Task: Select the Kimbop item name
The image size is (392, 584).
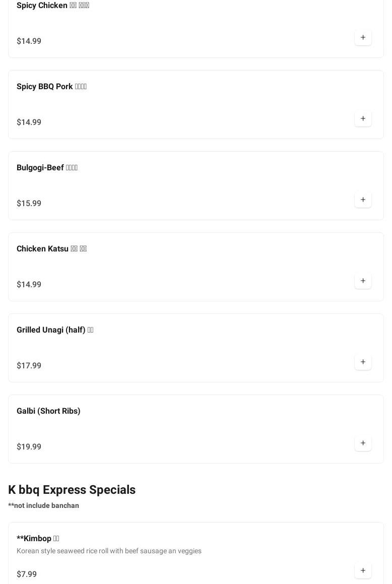Action: coord(38,539)
